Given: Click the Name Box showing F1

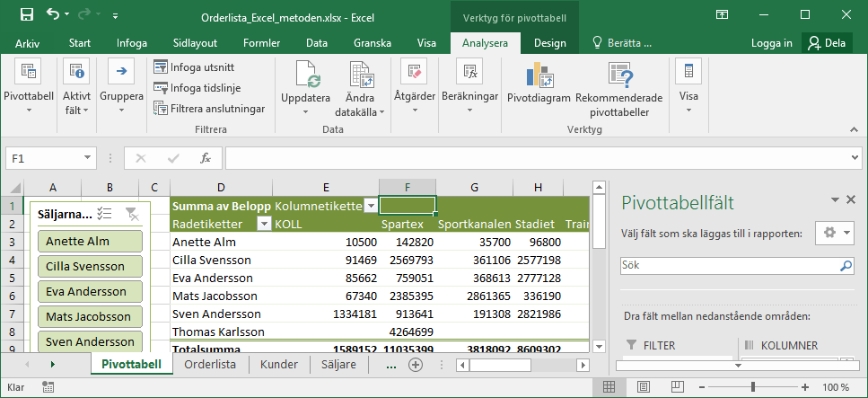Looking at the screenshot, I should coord(42,158).
